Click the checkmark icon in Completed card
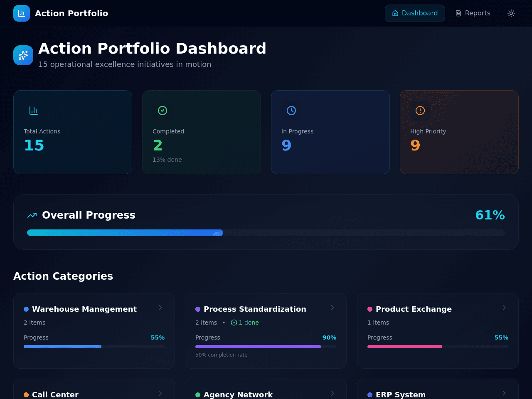Image resolution: width=532 pixels, height=399 pixels. pos(163,111)
